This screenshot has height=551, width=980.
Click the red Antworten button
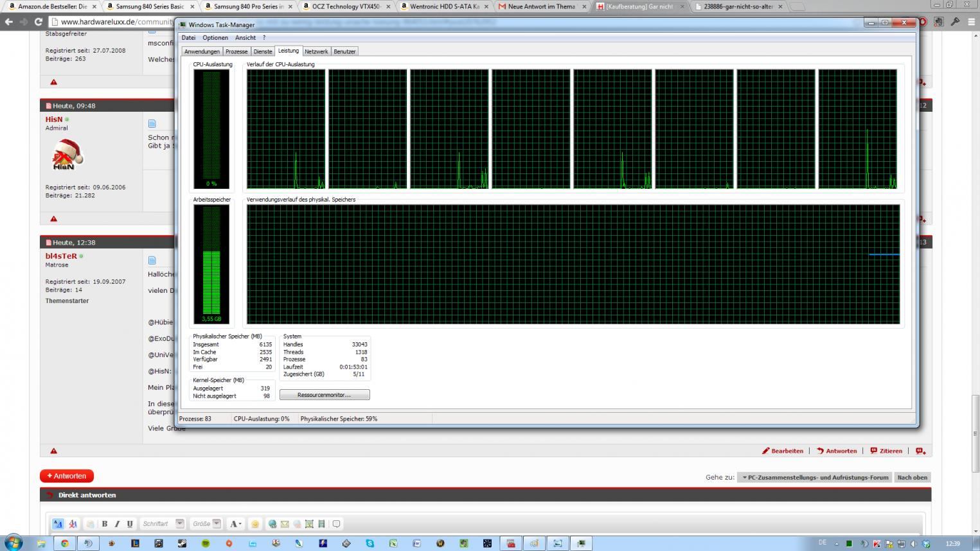67,476
